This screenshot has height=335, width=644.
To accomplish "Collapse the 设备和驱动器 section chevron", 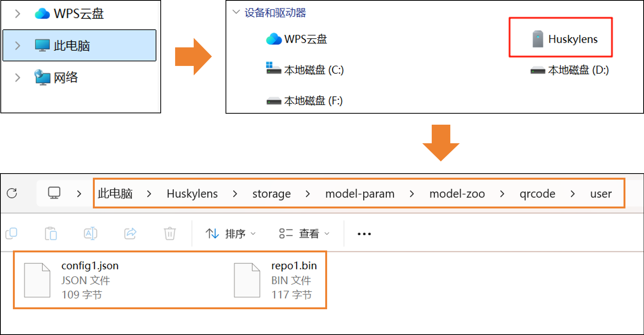I will (236, 12).
